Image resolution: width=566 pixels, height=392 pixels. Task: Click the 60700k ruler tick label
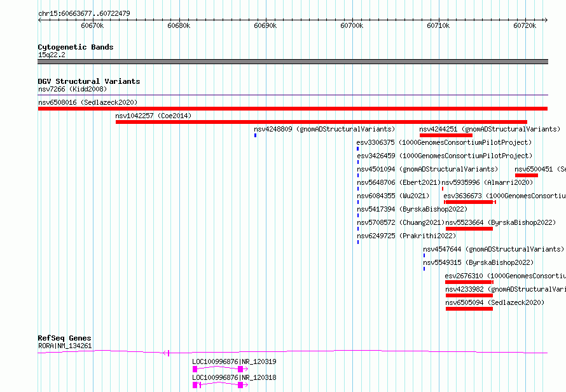tap(352, 25)
